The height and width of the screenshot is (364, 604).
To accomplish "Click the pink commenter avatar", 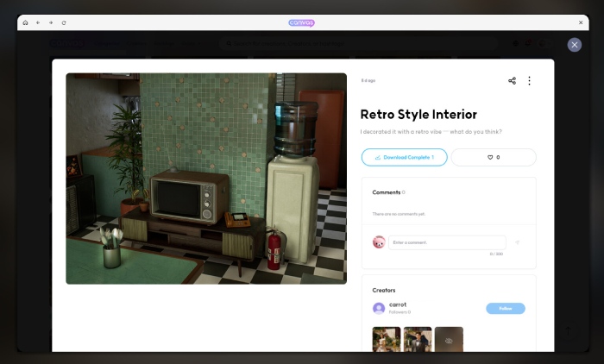I will click(x=378, y=242).
